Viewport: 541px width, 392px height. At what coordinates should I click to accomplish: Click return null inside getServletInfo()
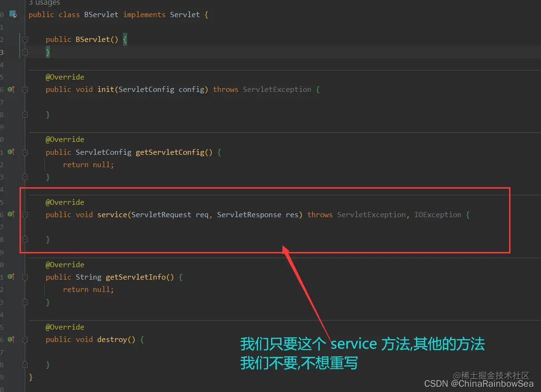pos(88,290)
